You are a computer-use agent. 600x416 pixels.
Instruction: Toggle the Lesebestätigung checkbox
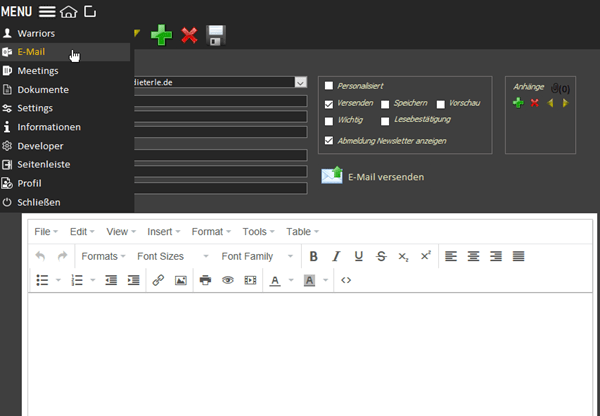click(x=385, y=121)
